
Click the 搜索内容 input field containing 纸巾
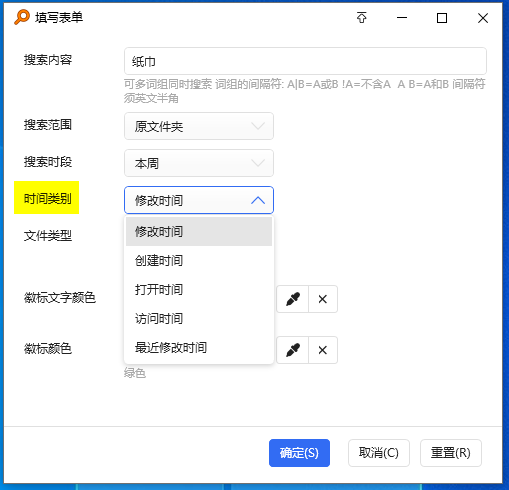[305, 61]
